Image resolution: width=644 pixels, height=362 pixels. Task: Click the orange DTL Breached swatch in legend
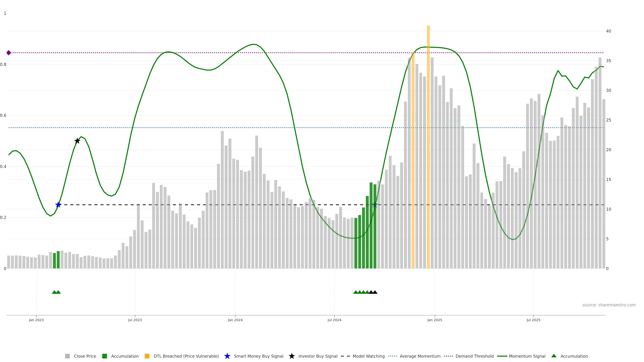click(x=147, y=356)
